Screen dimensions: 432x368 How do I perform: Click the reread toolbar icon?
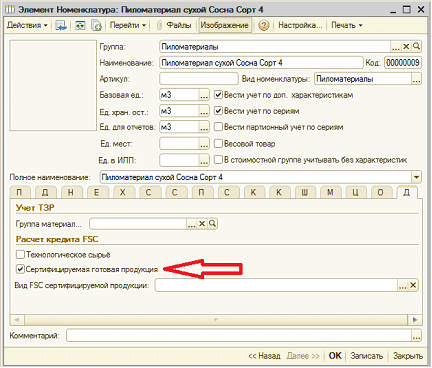[80, 25]
